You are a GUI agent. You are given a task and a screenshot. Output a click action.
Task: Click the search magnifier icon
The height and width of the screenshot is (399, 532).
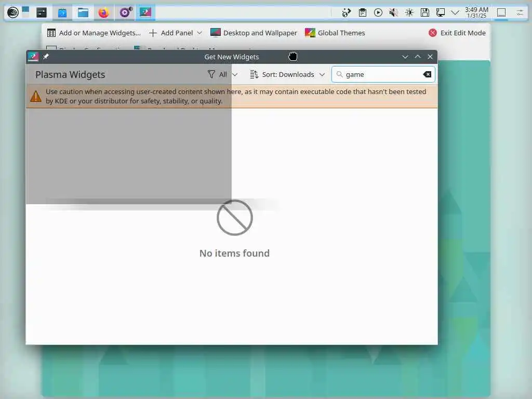coord(339,74)
